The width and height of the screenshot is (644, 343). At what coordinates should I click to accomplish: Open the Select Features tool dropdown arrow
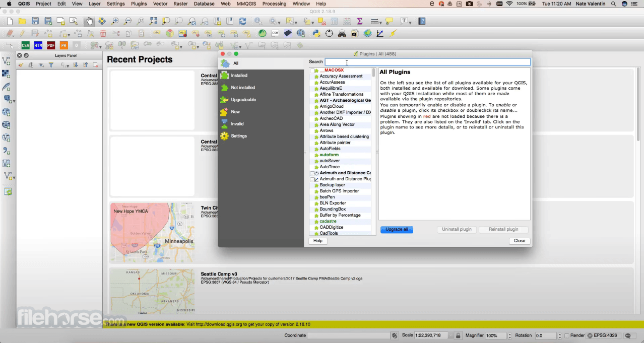point(296,22)
